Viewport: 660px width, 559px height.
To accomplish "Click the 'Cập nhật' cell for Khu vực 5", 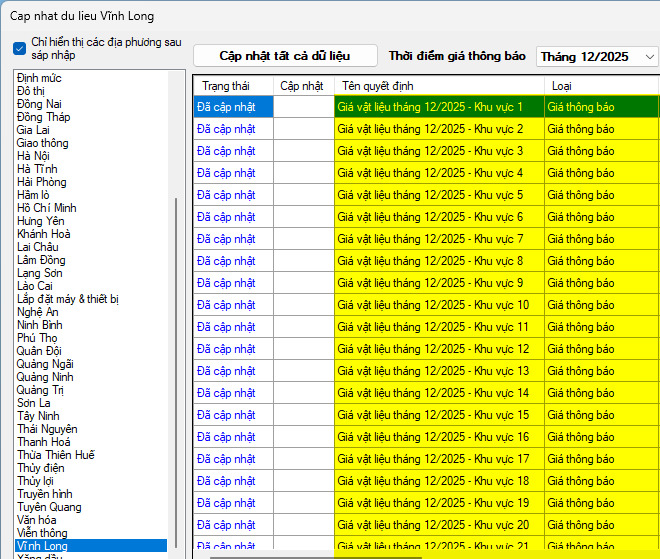I will [304, 195].
